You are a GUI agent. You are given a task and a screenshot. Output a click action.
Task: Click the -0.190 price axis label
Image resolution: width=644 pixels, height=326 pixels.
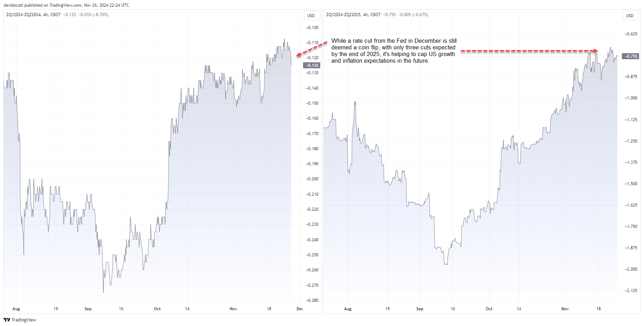point(312,164)
